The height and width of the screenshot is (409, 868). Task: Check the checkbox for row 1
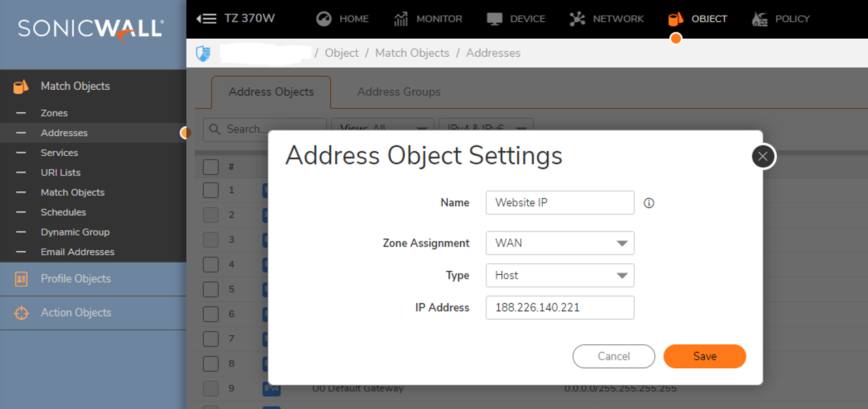pos(211,190)
